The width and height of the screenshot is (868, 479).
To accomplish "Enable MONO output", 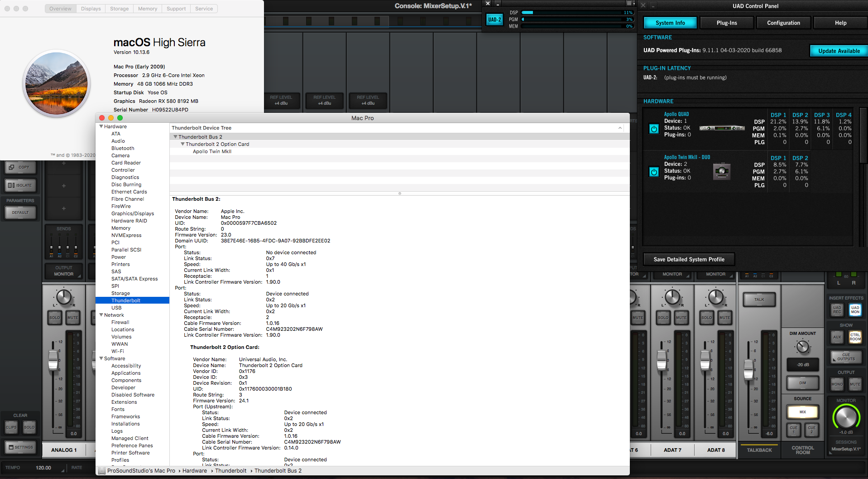I will pyautogui.click(x=837, y=384).
